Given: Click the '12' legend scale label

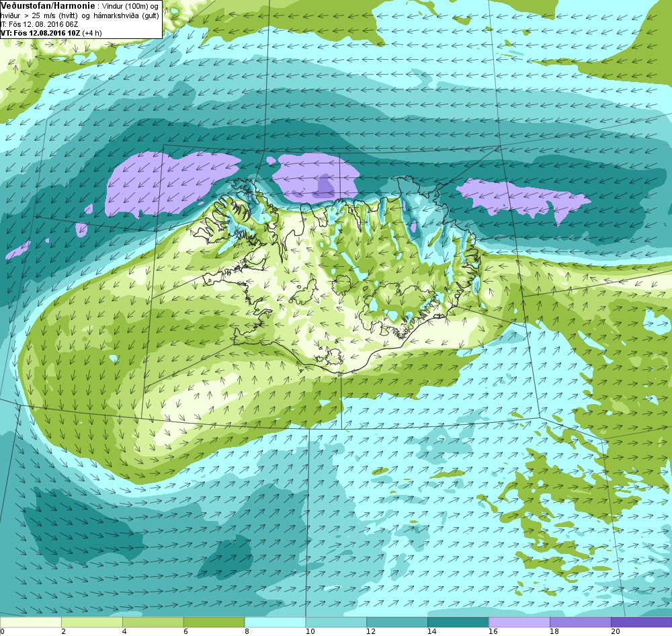Looking at the screenshot, I should (371, 631).
